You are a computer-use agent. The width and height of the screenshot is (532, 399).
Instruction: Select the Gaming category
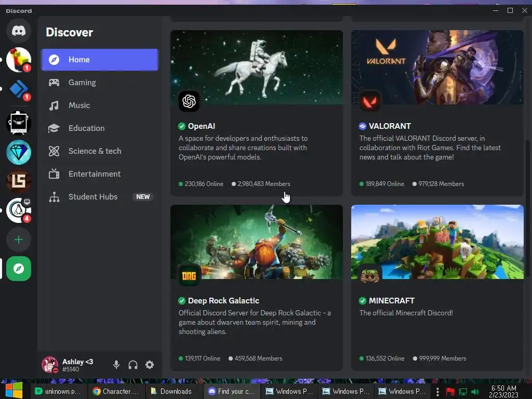click(99, 83)
